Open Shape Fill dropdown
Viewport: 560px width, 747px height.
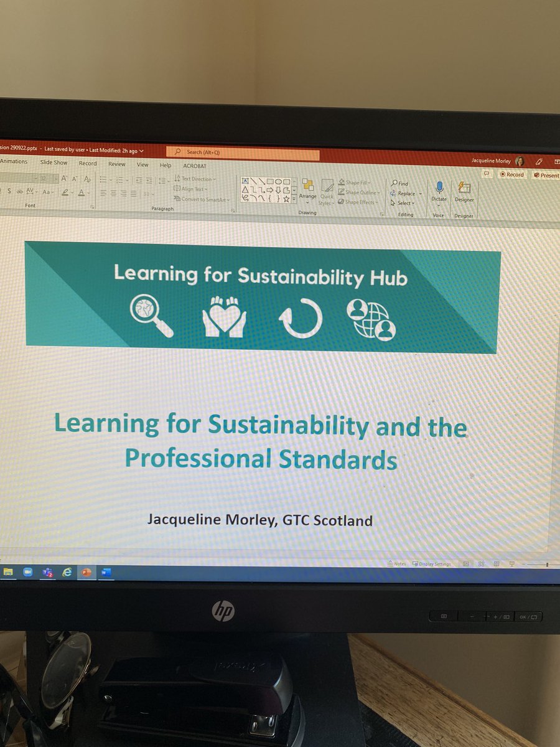(x=355, y=182)
